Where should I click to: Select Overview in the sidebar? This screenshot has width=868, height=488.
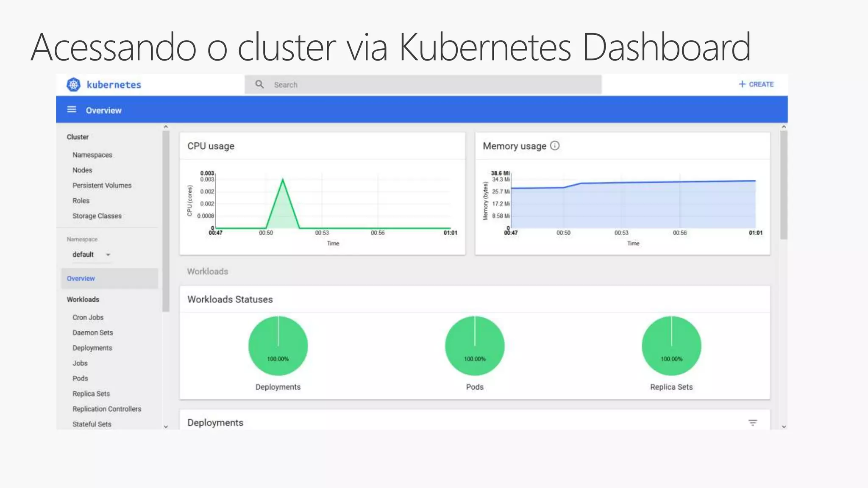[109, 278]
